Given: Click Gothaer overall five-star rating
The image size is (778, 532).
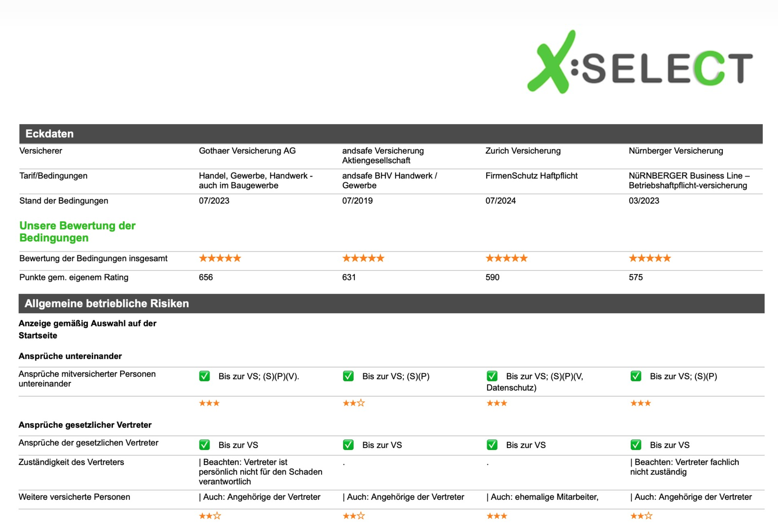Looking at the screenshot, I should [220, 258].
